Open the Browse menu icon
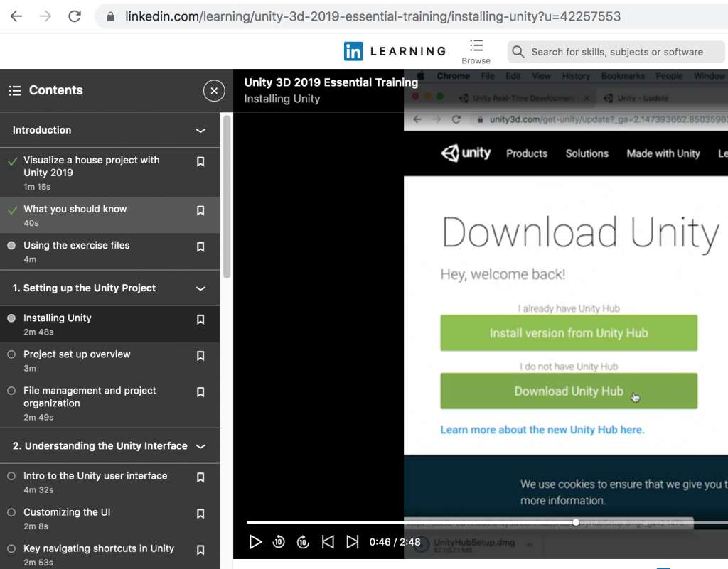Image resolution: width=728 pixels, height=569 pixels. coord(476,46)
